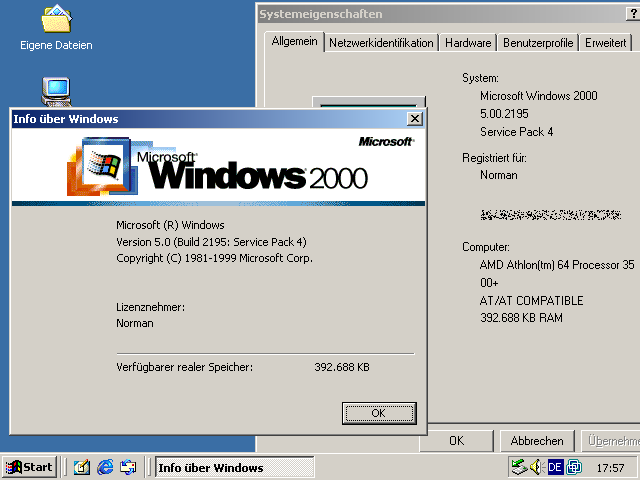Click the '392.688 KB RAM' text

click(521, 318)
